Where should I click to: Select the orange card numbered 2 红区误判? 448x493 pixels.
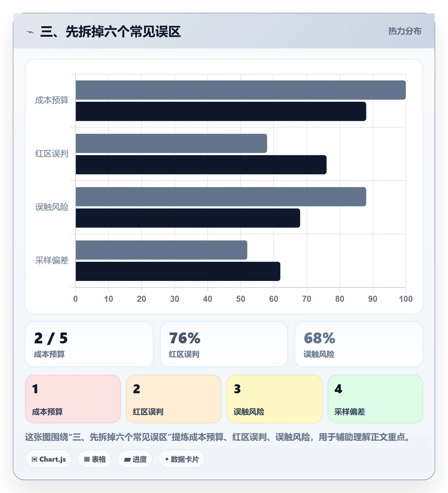click(174, 399)
